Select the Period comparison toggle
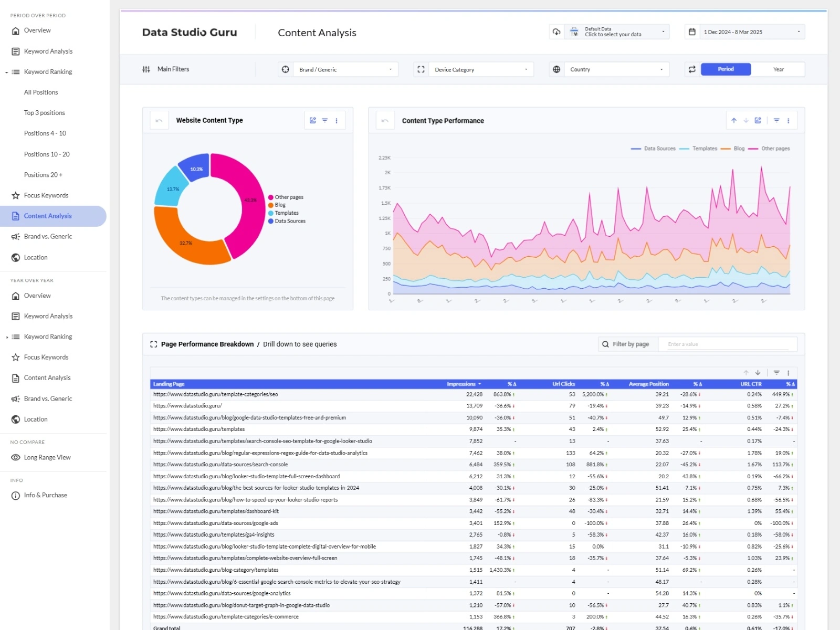The width and height of the screenshot is (840, 630). coord(726,69)
